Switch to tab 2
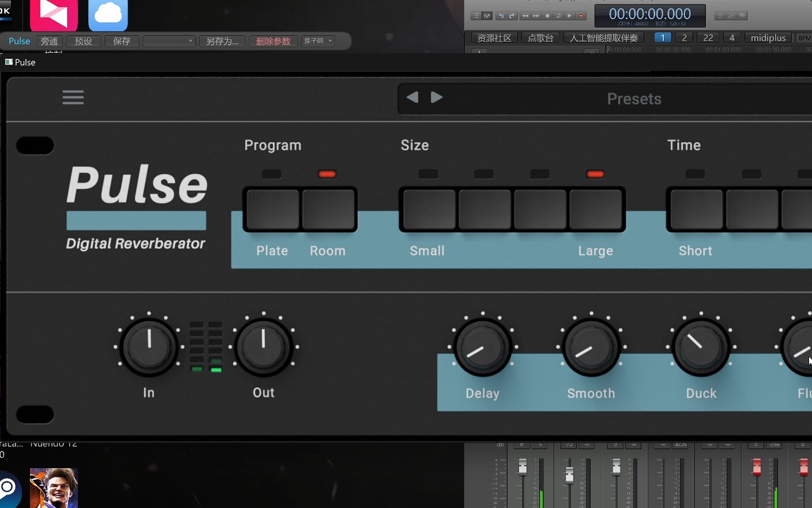Viewport: 812px width, 508px height. click(684, 38)
